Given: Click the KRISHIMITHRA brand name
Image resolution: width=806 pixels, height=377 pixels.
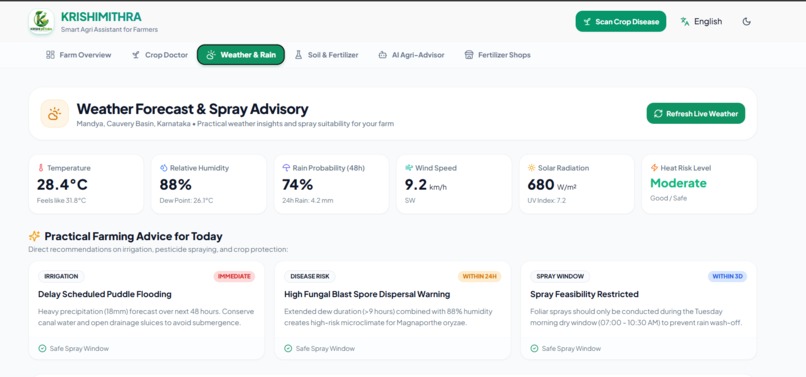Looking at the screenshot, I should pos(101,16).
